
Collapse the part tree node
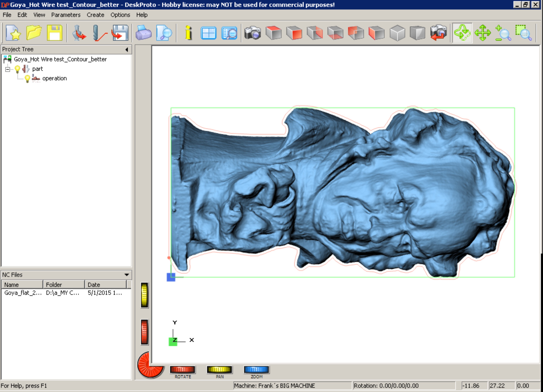[8, 69]
